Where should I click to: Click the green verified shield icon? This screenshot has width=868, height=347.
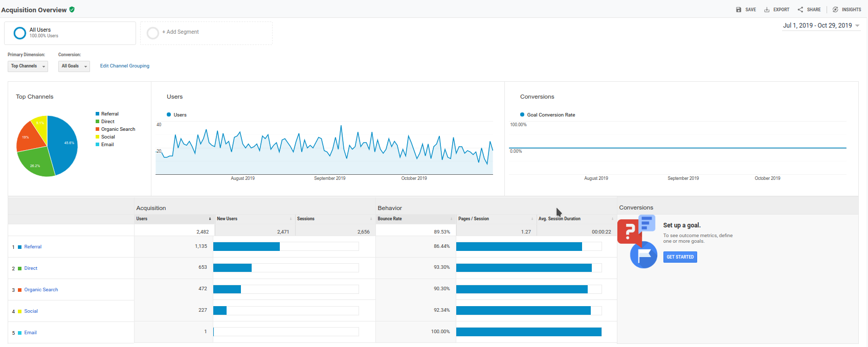coord(72,10)
